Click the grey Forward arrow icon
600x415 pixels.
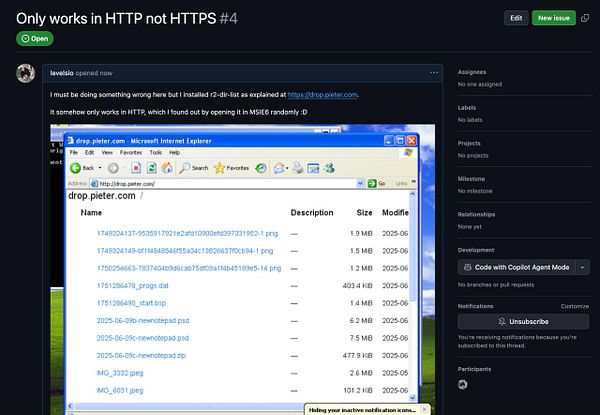[x=113, y=168]
